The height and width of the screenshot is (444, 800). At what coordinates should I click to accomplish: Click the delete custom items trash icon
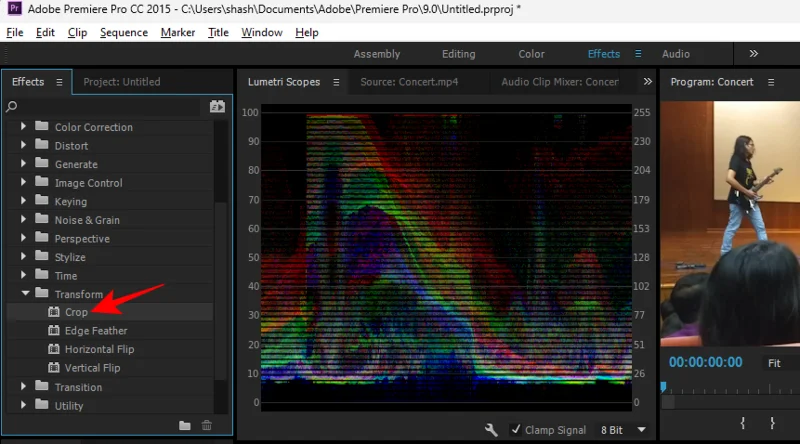(207, 426)
